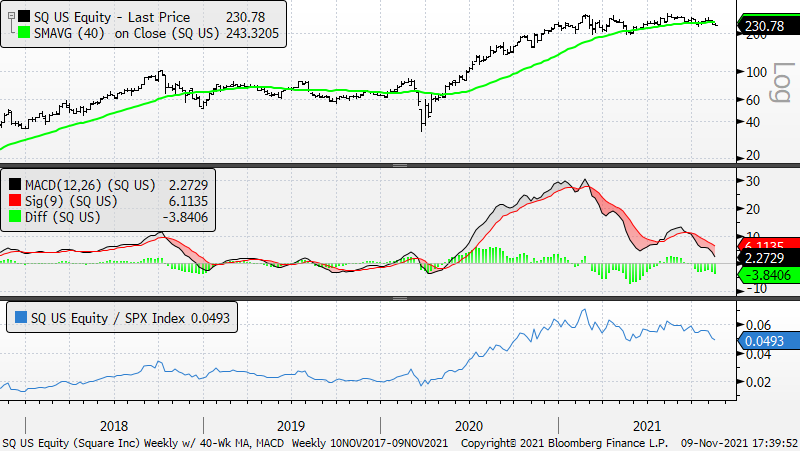The width and height of the screenshot is (800, 451).
Task: Select the Diff (SQ US) label
Action: [62, 217]
